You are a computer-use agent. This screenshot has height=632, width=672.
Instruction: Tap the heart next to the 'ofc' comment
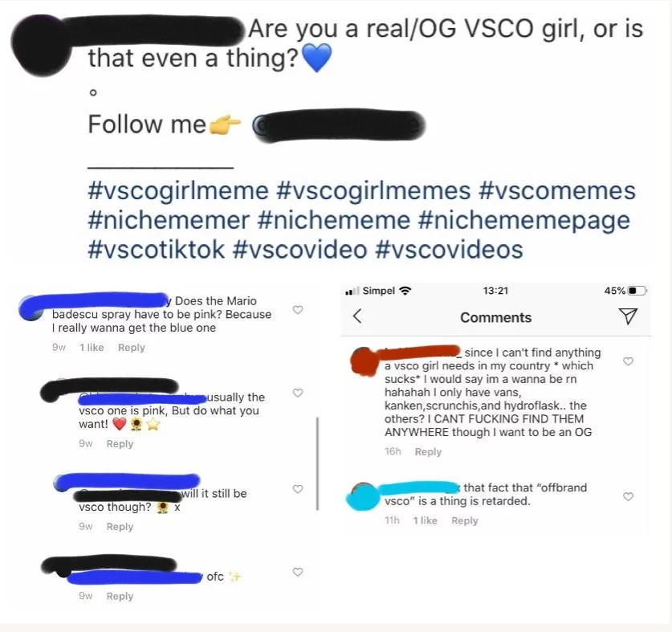click(297, 572)
